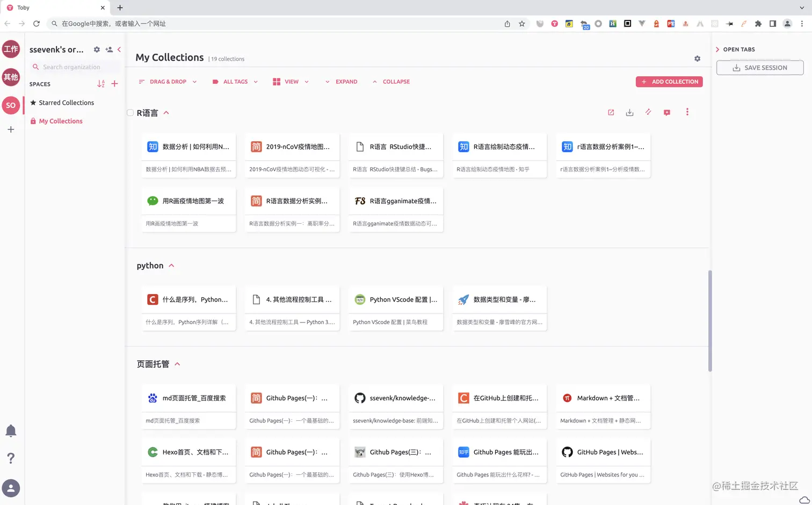Reload the page
The image size is (812, 505).
pyautogui.click(x=37, y=24)
